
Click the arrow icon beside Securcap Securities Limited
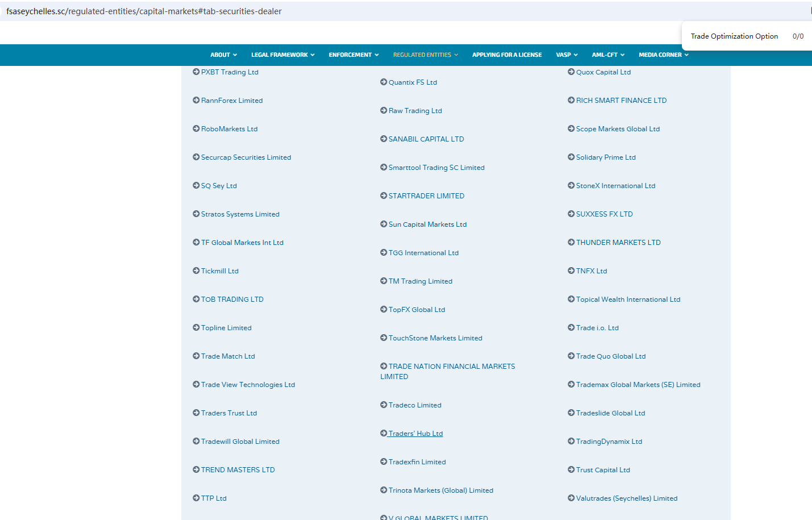[196, 157]
